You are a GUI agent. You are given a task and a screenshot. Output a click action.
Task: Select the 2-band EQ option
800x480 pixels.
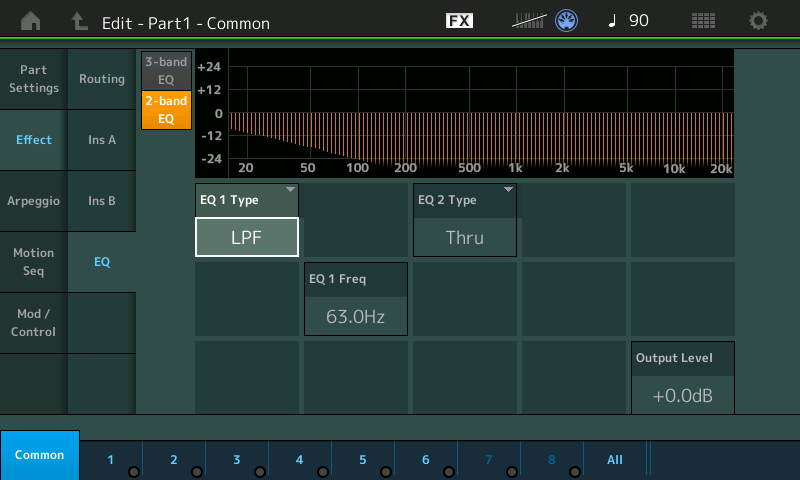[x=166, y=110]
